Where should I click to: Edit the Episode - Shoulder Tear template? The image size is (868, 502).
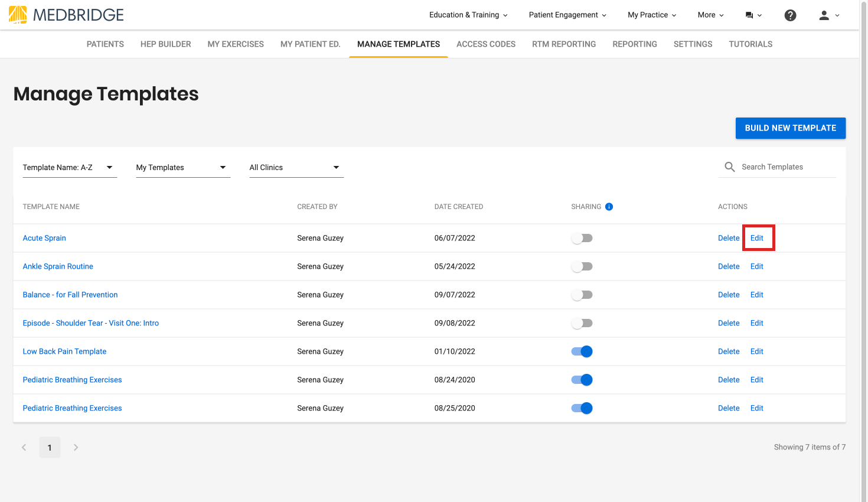757,323
